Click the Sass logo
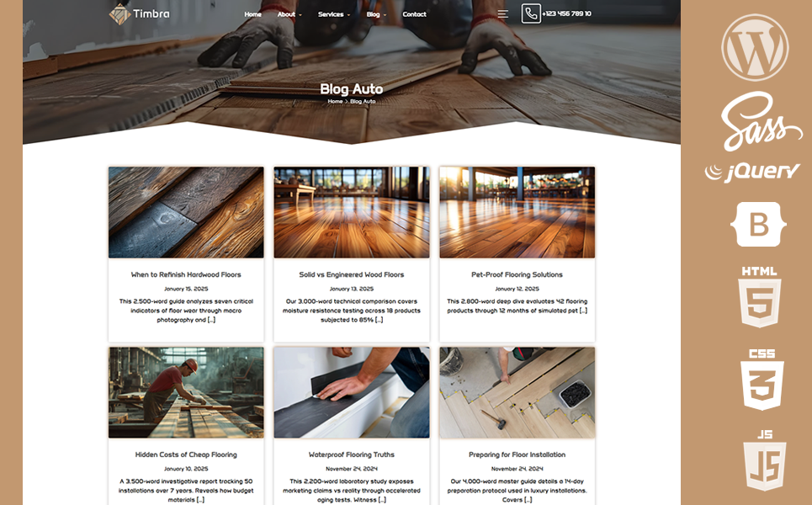The width and height of the screenshot is (812, 505). click(760, 121)
